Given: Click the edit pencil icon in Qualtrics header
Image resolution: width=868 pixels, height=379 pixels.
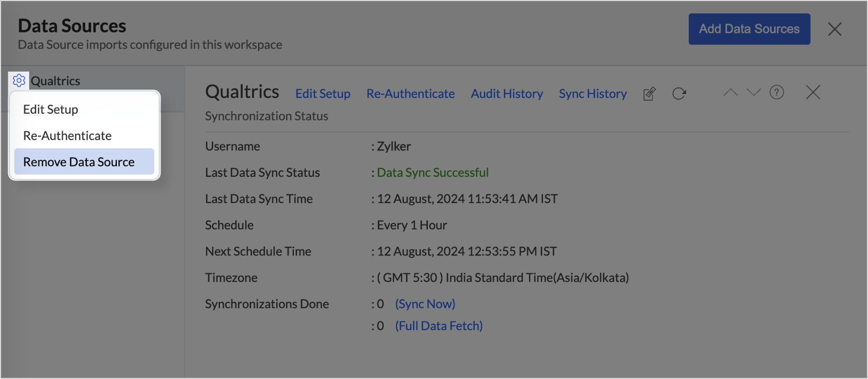Looking at the screenshot, I should (649, 94).
